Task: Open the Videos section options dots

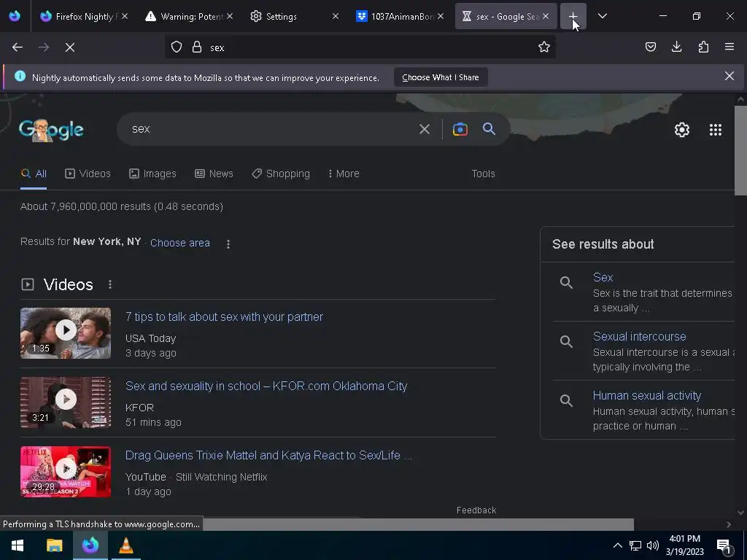Action: 110,284
